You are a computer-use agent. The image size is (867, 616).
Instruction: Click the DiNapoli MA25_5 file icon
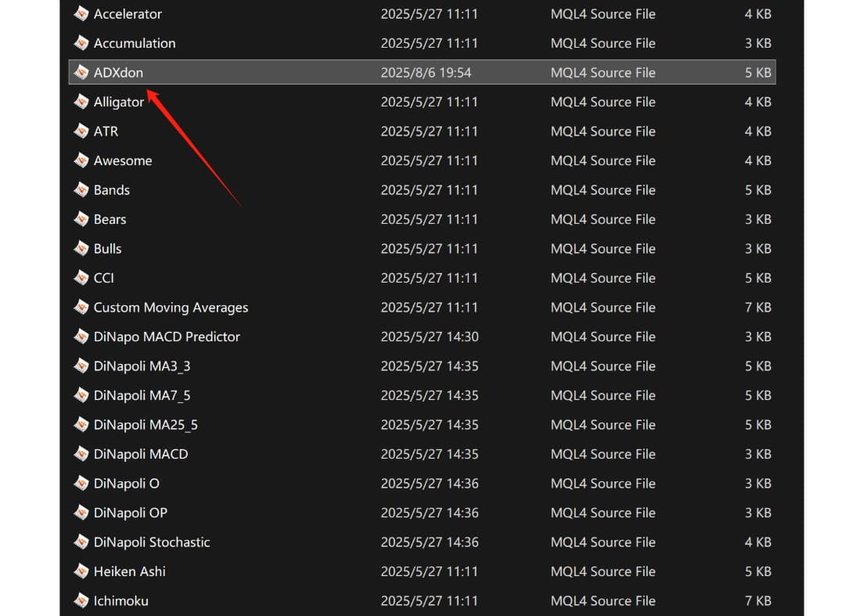click(x=81, y=424)
